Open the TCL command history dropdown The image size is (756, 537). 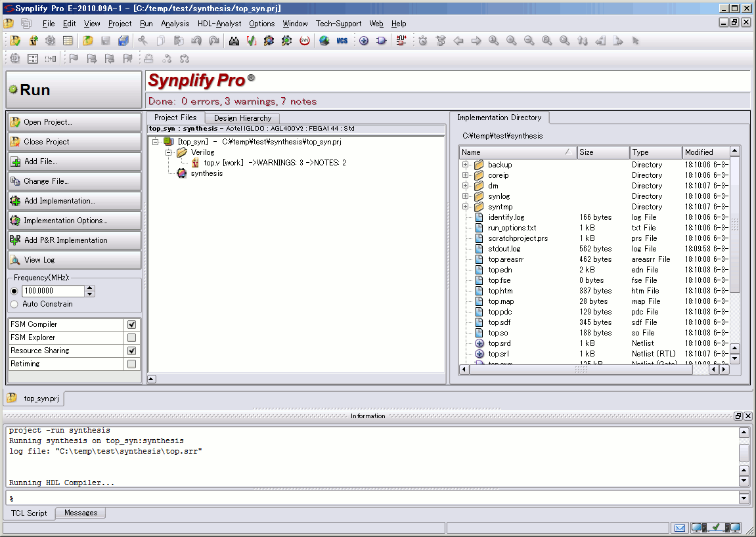pos(744,498)
